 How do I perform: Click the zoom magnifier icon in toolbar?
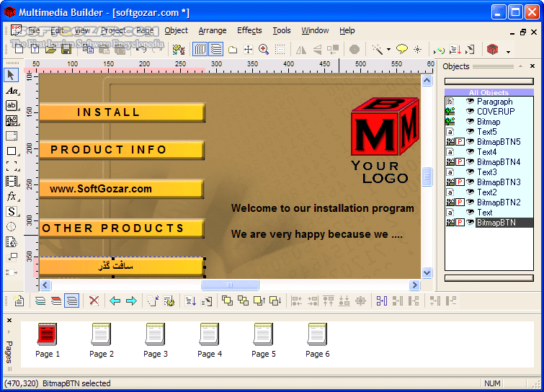(x=264, y=50)
